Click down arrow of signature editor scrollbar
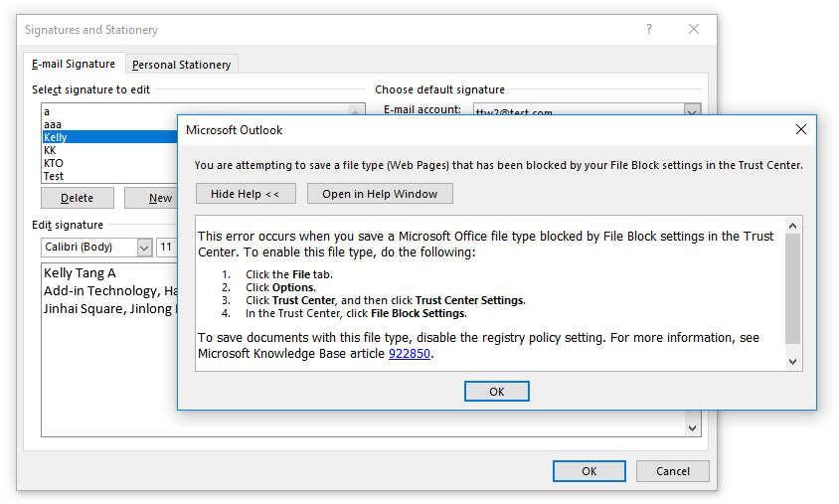This screenshot has width=839, height=504. point(693,428)
